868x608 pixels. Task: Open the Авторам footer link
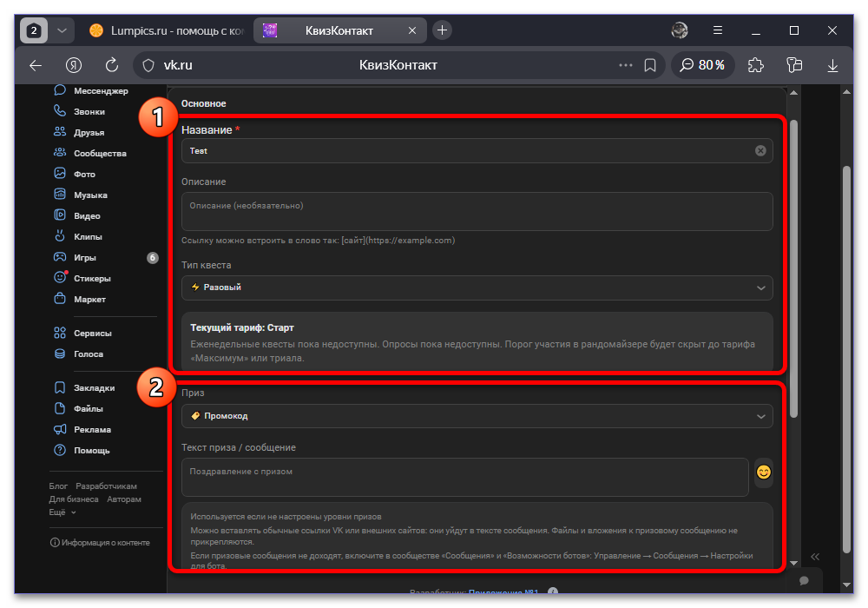[124, 499]
